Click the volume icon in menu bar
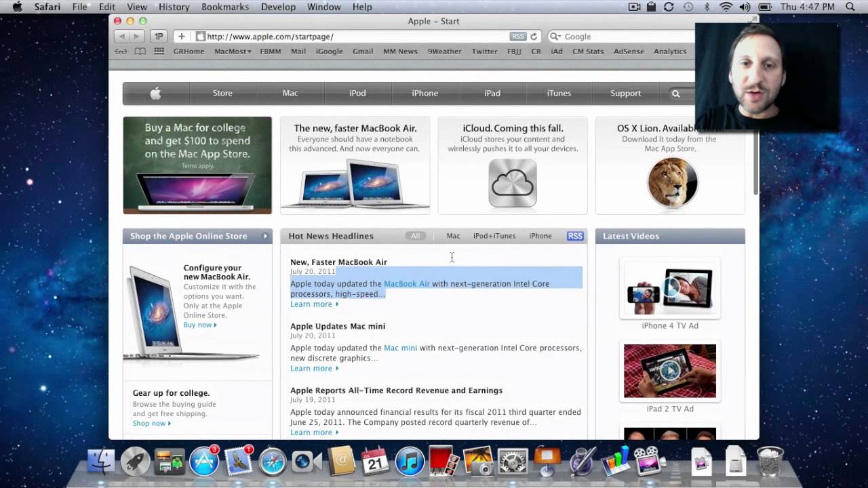This screenshot has width=868, height=488. coord(745,7)
